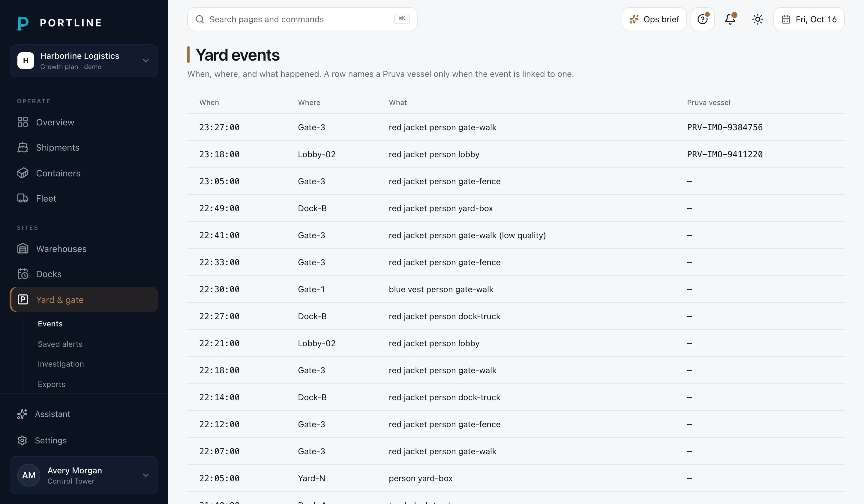The width and height of the screenshot is (864, 504).
Task: Click the Portline logo icon
Action: click(x=22, y=23)
